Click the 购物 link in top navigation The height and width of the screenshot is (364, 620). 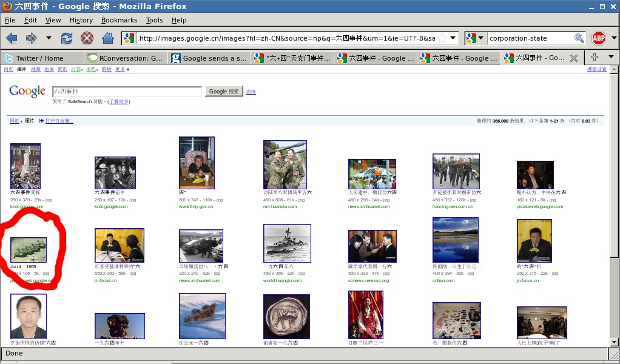(x=106, y=70)
